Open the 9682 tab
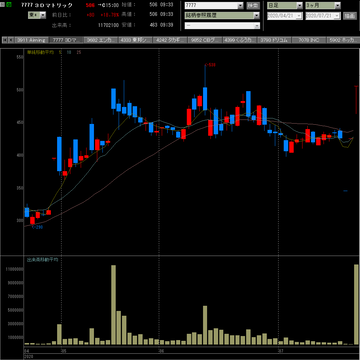This screenshot has width=360, height=360. coord(100,40)
